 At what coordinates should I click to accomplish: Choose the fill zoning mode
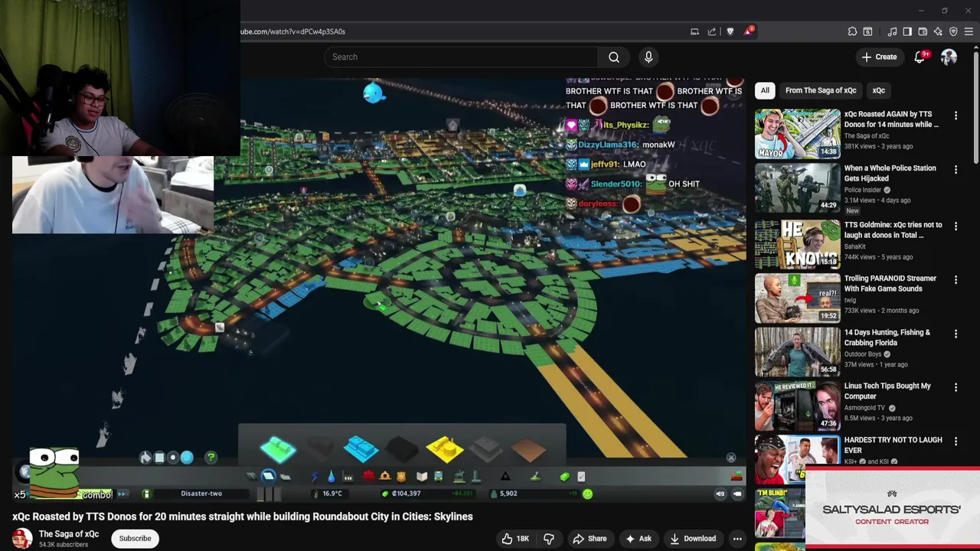point(145,457)
